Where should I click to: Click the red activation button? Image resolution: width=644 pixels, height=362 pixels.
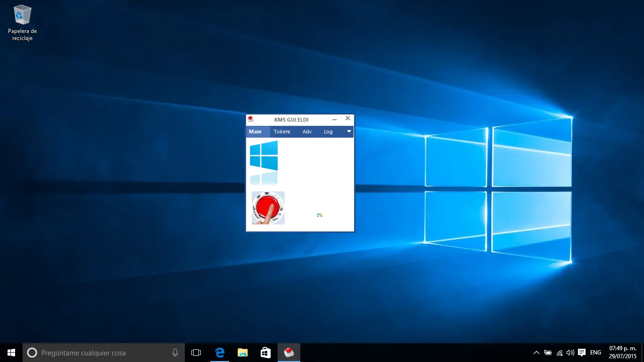[x=268, y=208]
